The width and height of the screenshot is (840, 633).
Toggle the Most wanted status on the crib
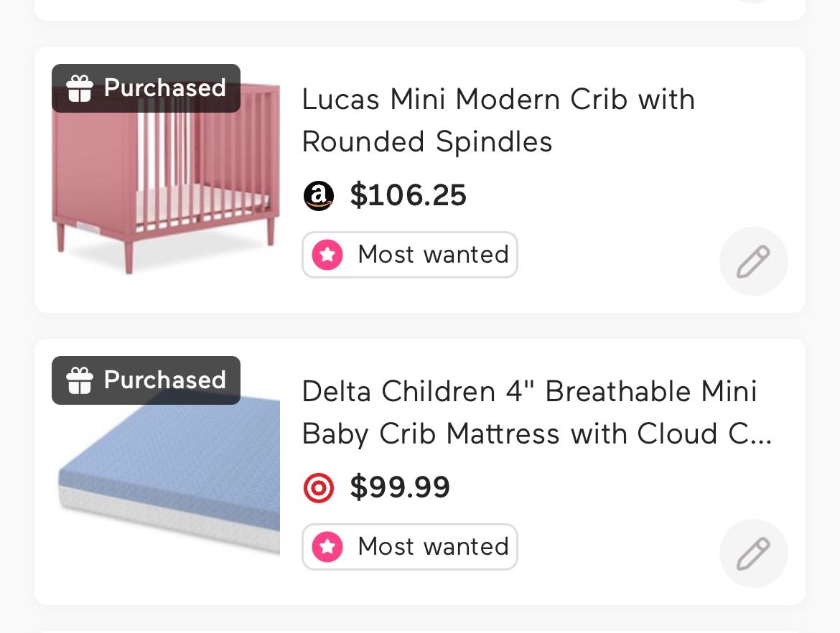coord(409,254)
